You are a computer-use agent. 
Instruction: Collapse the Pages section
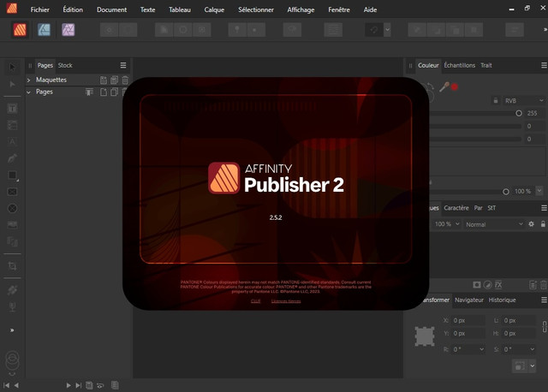28,92
